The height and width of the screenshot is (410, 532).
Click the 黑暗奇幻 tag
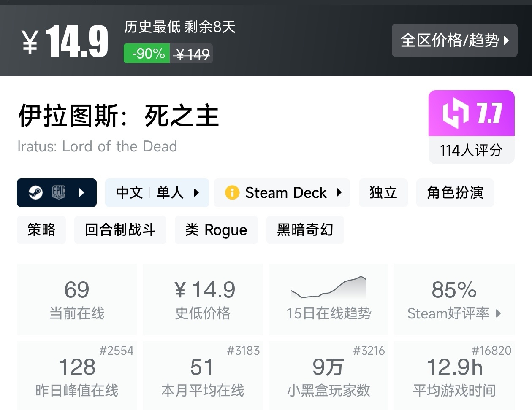coord(305,230)
